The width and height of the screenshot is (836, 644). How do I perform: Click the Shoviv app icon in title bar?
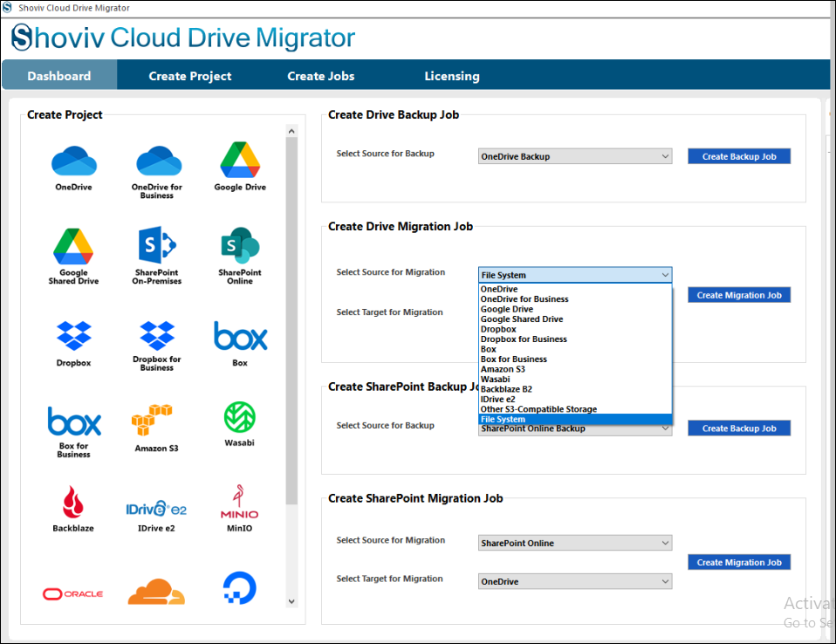click(7, 8)
